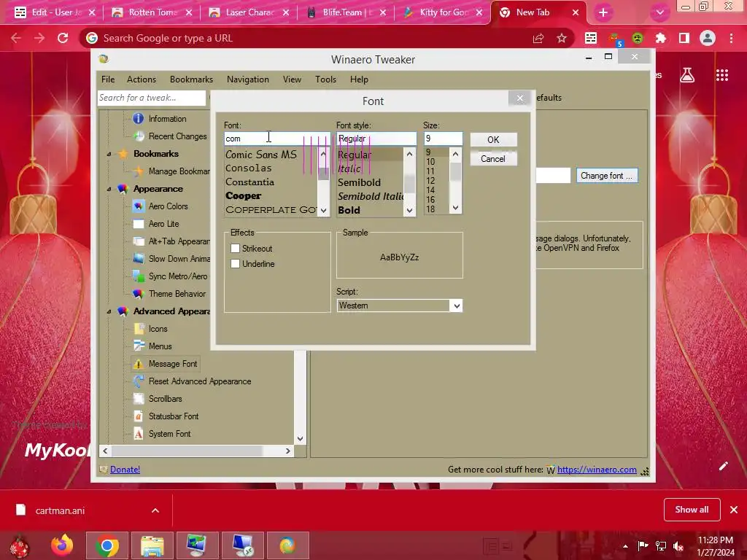Enable the Underline effect checkbox
Image resolution: width=747 pixels, height=560 pixels.
pyautogui.click(x=235, y=263)
